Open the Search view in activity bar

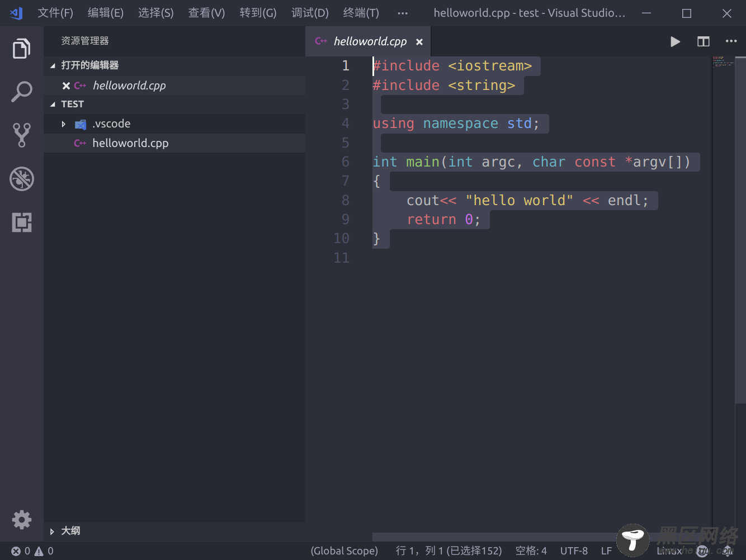click(22, 92)
